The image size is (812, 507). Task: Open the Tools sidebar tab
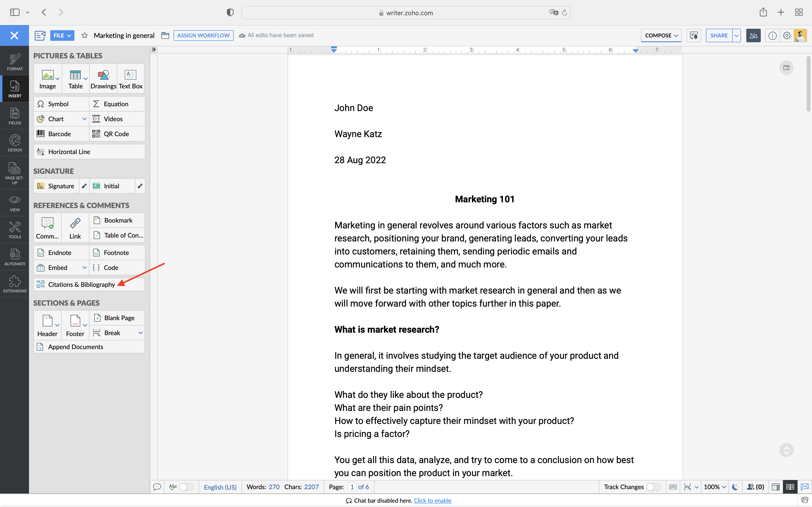[x=15, y=230]
